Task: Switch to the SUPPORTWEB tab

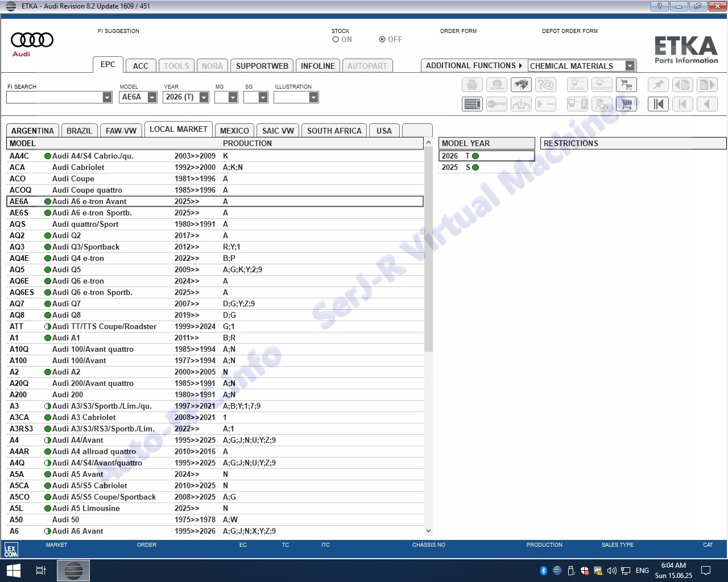Action: [x=262, y=66]
